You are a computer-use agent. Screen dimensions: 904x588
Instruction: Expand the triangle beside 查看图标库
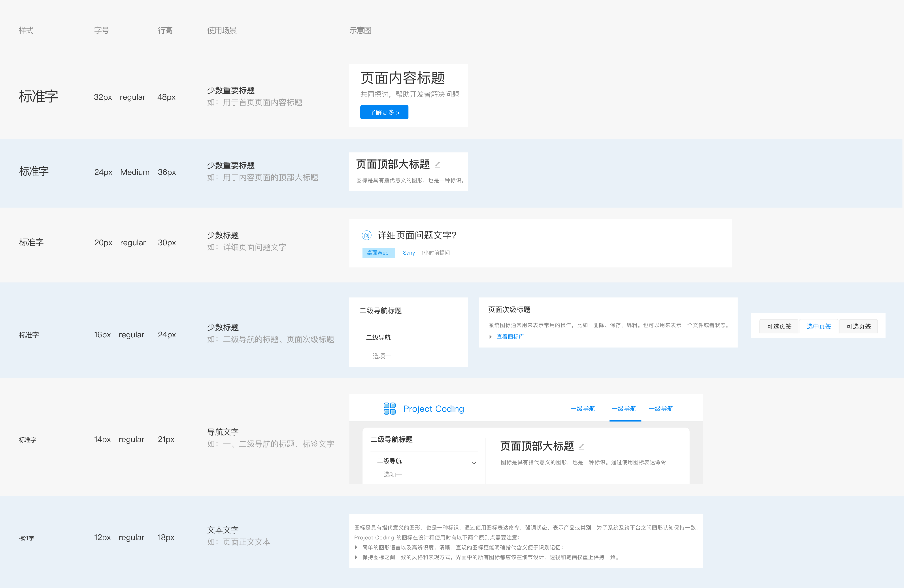pyautogui.click(x=490, y=337)
